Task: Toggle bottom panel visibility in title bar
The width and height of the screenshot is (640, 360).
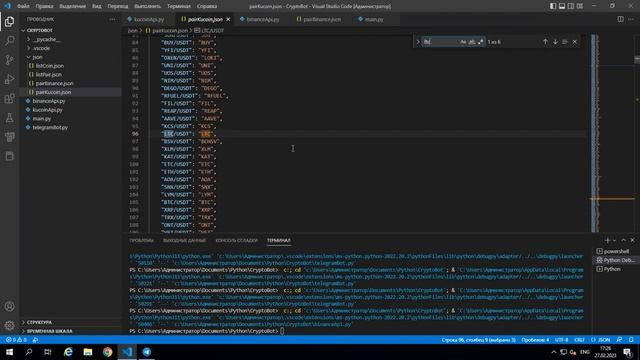Action: pyautogui.click(x=562, y=6)
